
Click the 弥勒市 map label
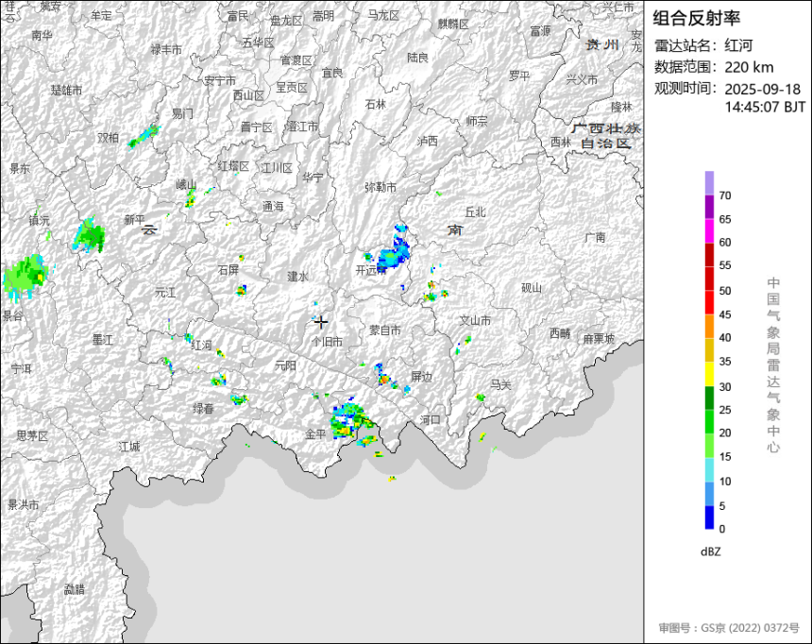tap(381, 187)
